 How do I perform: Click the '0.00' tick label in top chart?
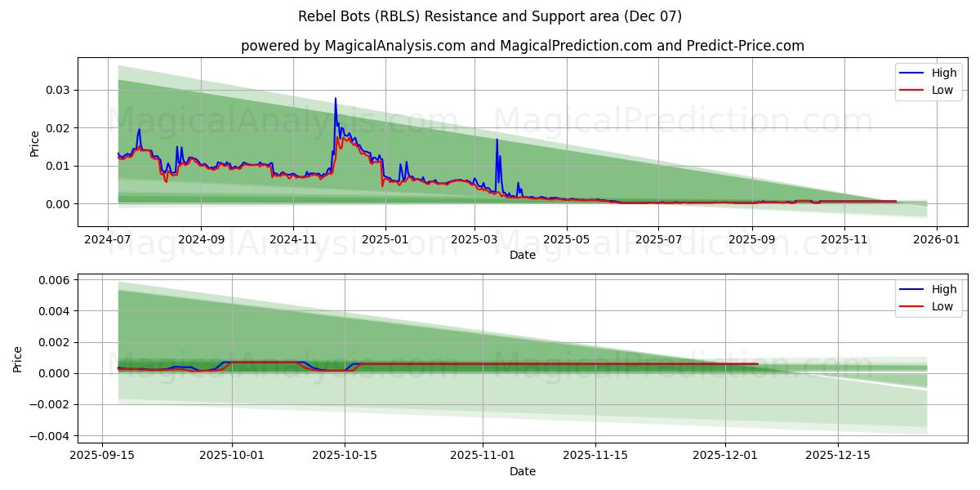(60, 204)
